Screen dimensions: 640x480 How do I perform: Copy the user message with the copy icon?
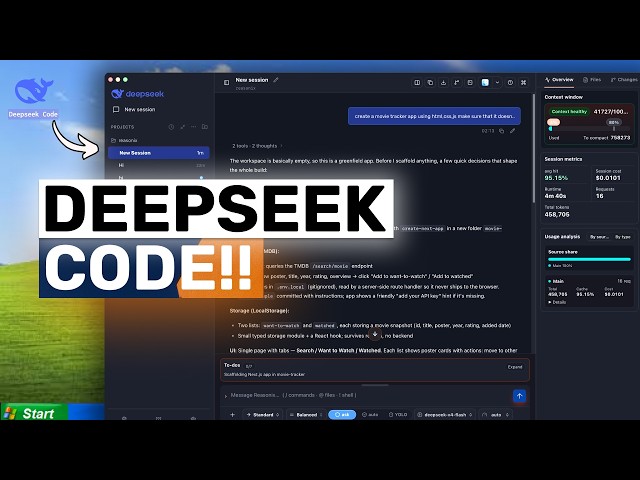[x=502, y=131]
